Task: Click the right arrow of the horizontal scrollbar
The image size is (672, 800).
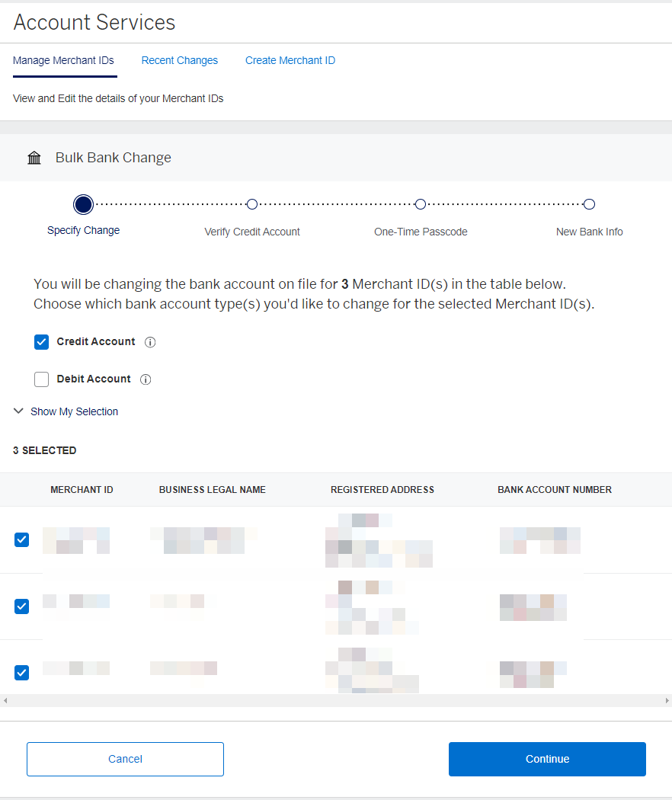Action: coord(667,700)
